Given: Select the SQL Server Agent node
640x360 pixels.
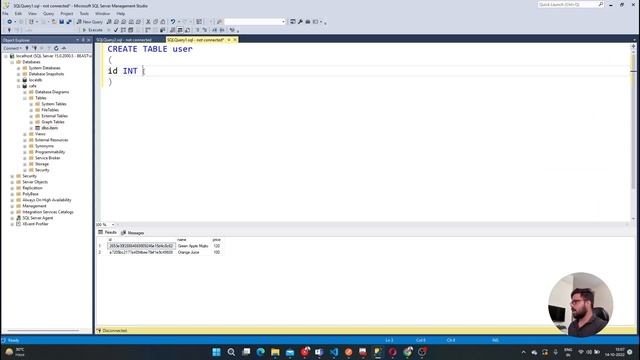Looking at the screenshot, I should [x=38, y=218].
